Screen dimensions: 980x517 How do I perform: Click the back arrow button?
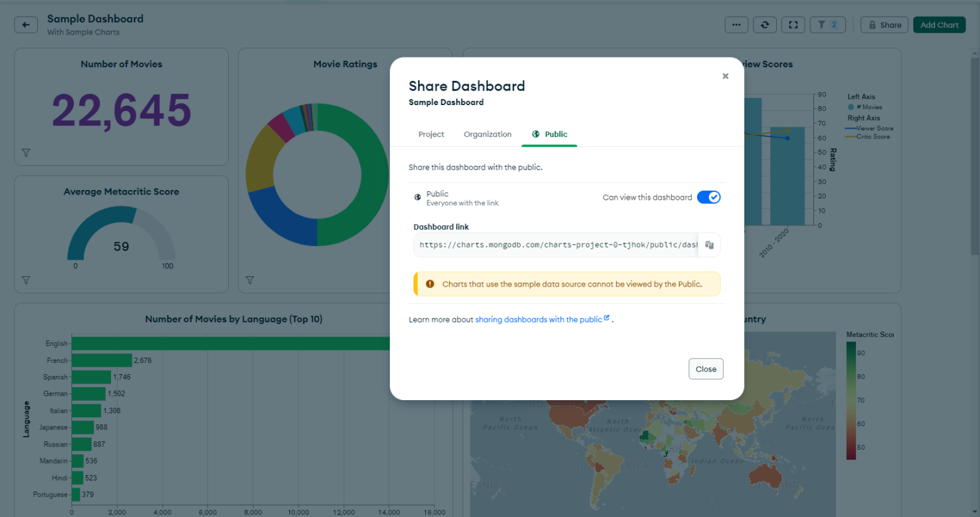(x=25, y=25)
